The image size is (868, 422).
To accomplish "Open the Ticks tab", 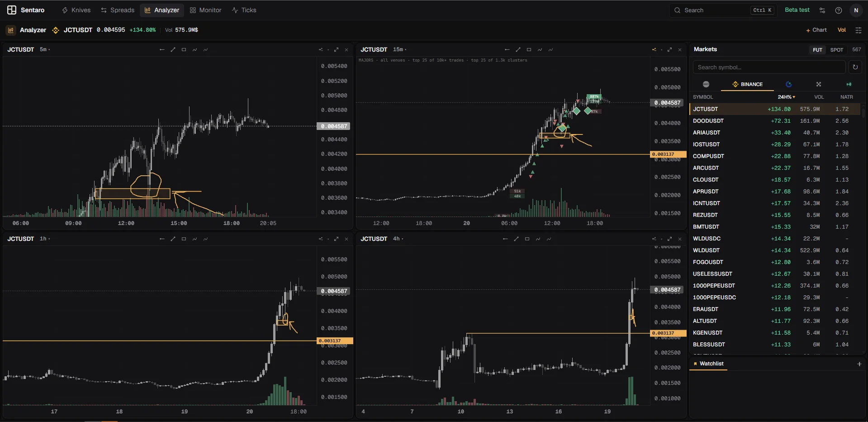I will pyautogui.click(x=244, y=10).
